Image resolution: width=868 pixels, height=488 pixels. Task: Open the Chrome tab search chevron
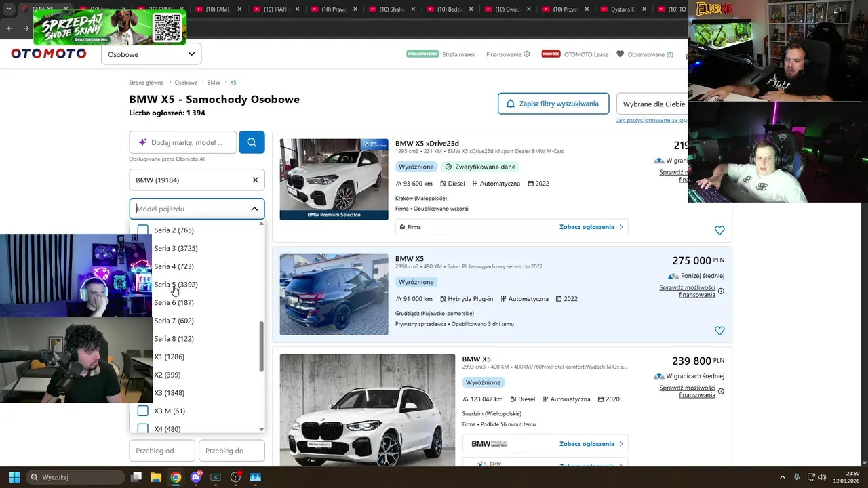(x=9, y=9)
